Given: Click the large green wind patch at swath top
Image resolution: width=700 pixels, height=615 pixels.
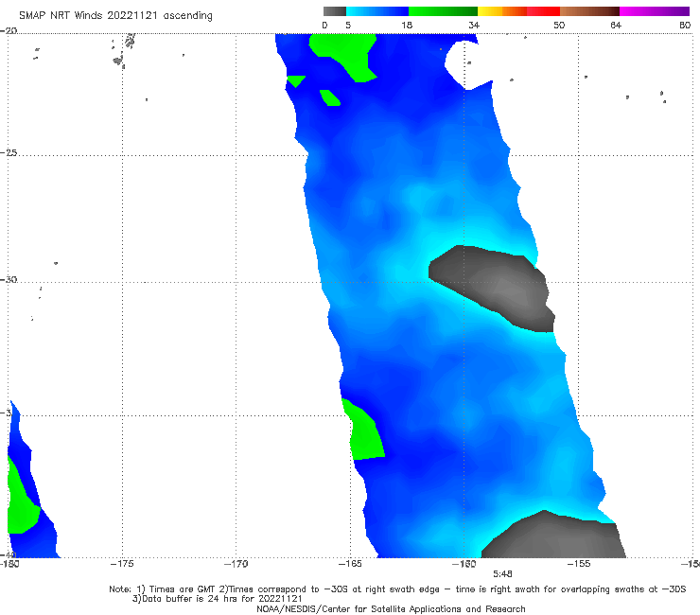Looking at the screenshot, I should pos(346,54).
